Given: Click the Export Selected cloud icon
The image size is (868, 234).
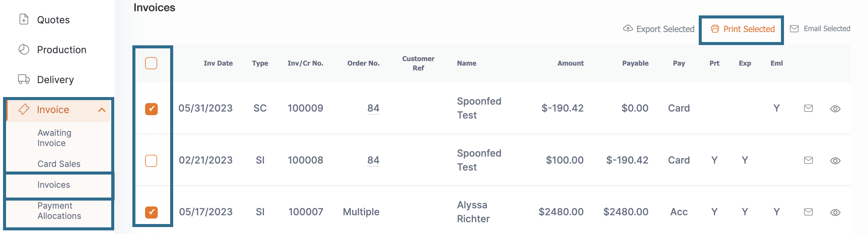Looking at the screenshot, I should coord(628,29).
